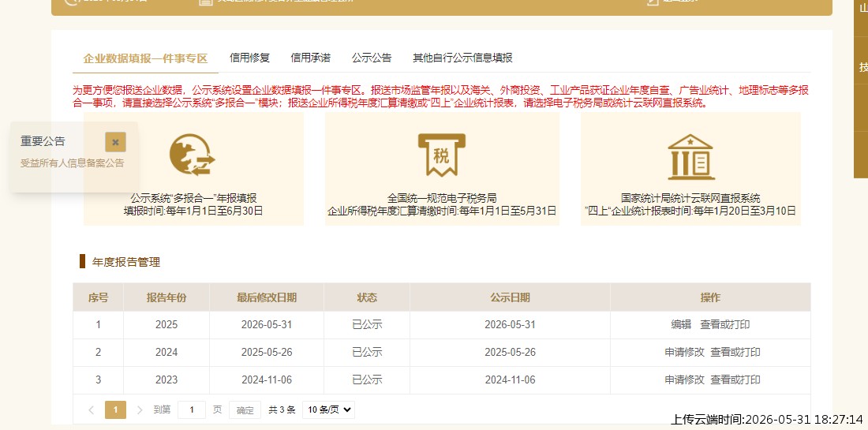Click 年度报告管理 section heading
Viewport: 868px width, 430px height.
click(126, 262)
